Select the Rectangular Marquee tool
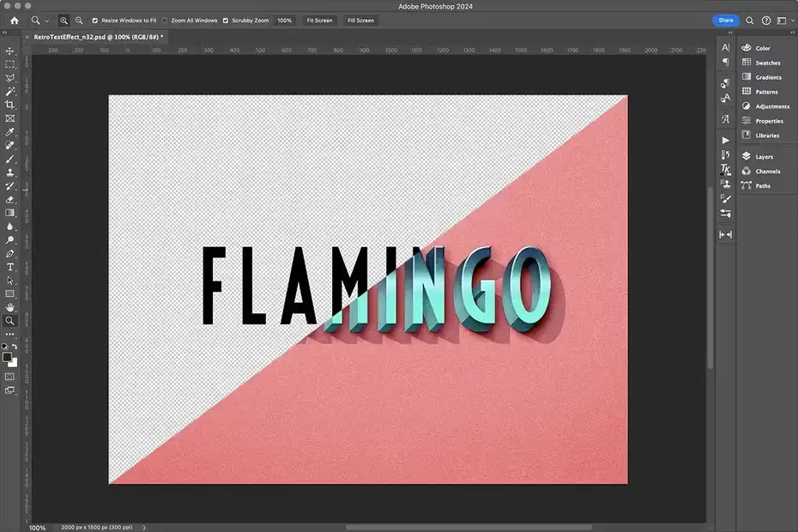Image resolution: width=798 pixels, height=532 pixels. (x=9, y=64)
